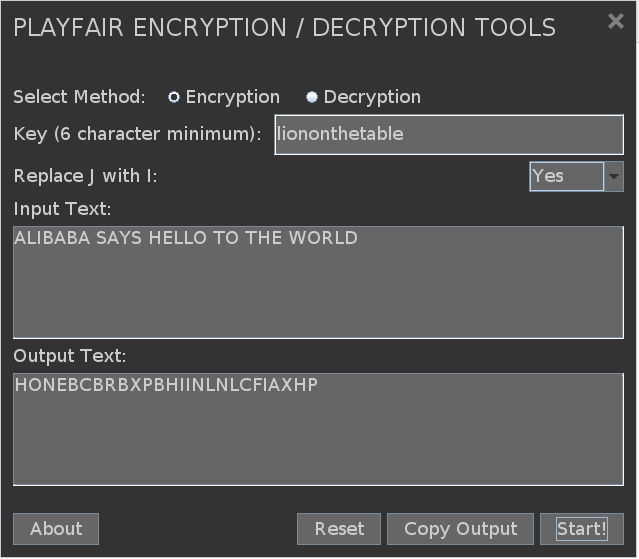The height and width of the screenshot is (559, 639).
Task: Click the Select Method label
Action: tap(79, 97)
